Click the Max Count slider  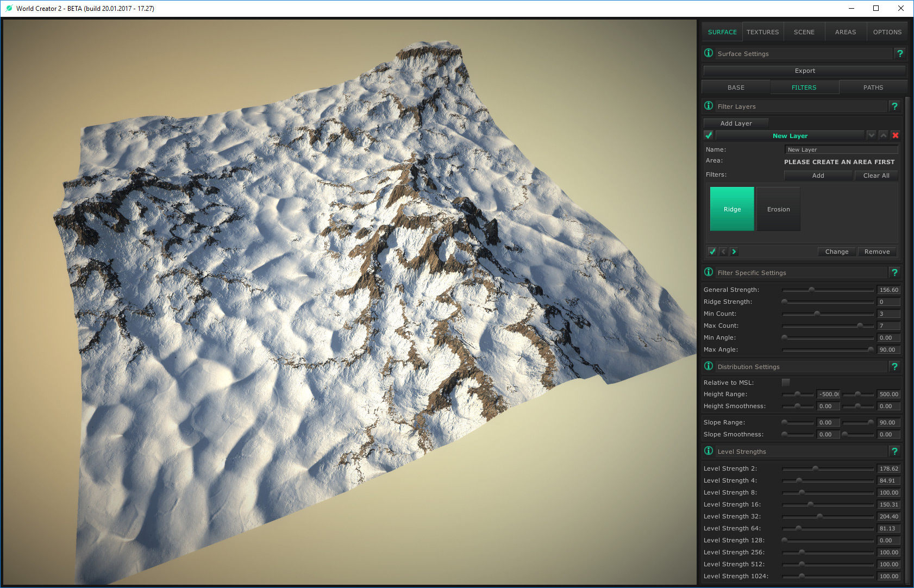828,326
